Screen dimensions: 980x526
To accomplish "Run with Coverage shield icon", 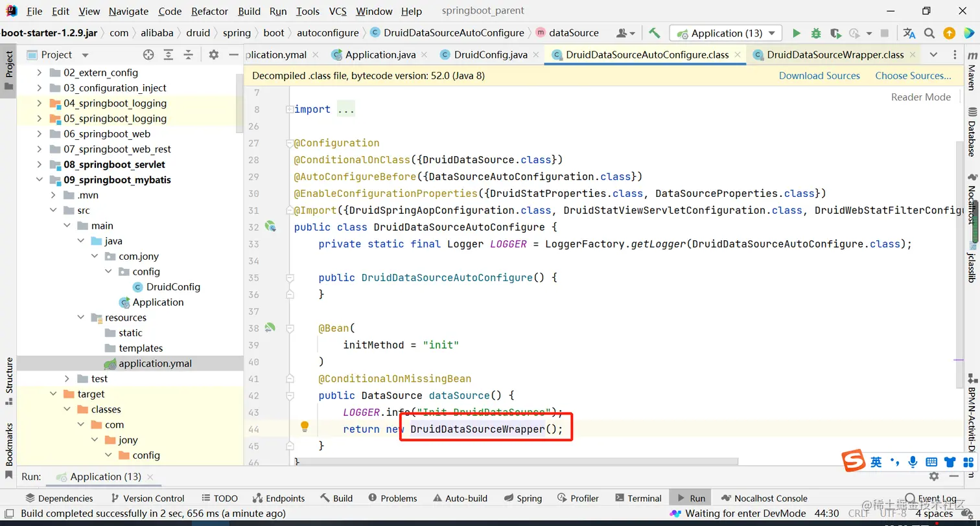I will tap(835, 33).
